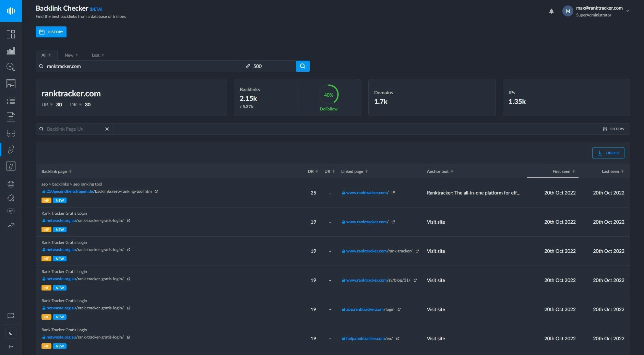Open www.ranktracker.com/sv/blog/31/ linked page

coord(378,280)
